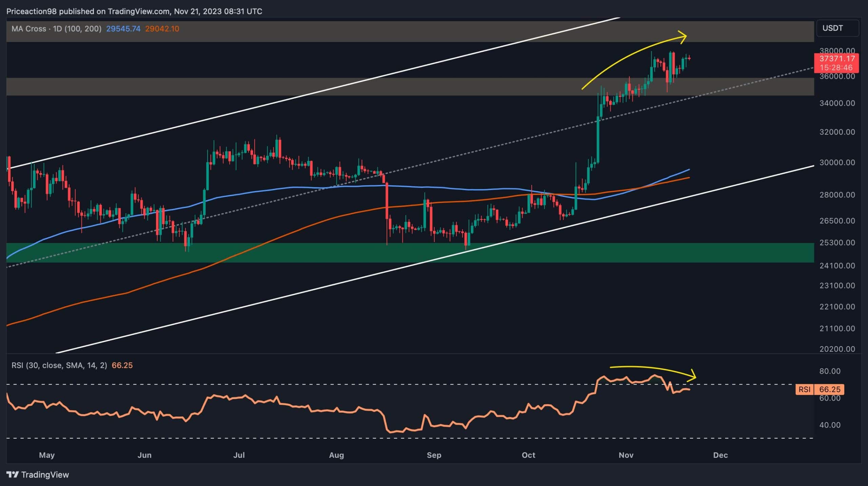Click the Aug label on time axis
Screen dimensions: 868x486
[x=336, y=455]
